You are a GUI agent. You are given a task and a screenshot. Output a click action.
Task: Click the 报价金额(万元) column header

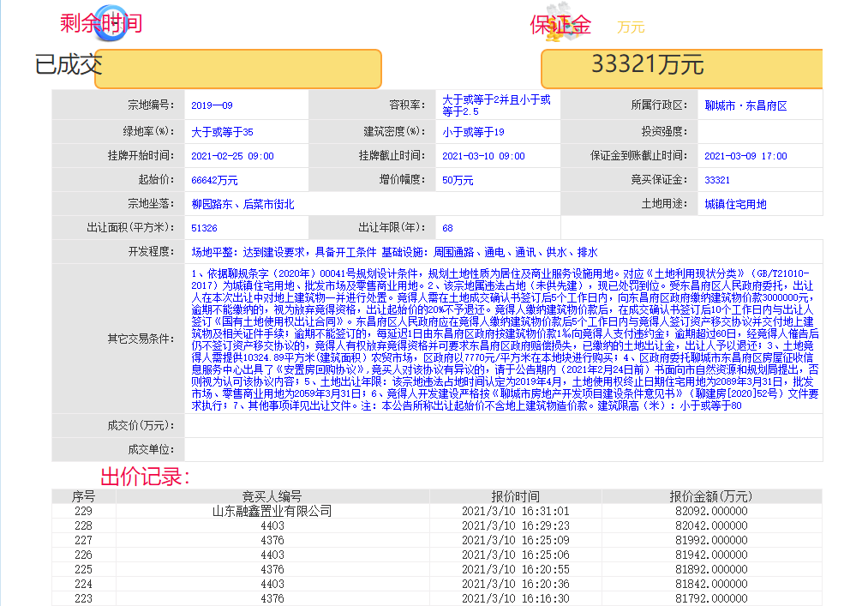(x=710, y=496)
